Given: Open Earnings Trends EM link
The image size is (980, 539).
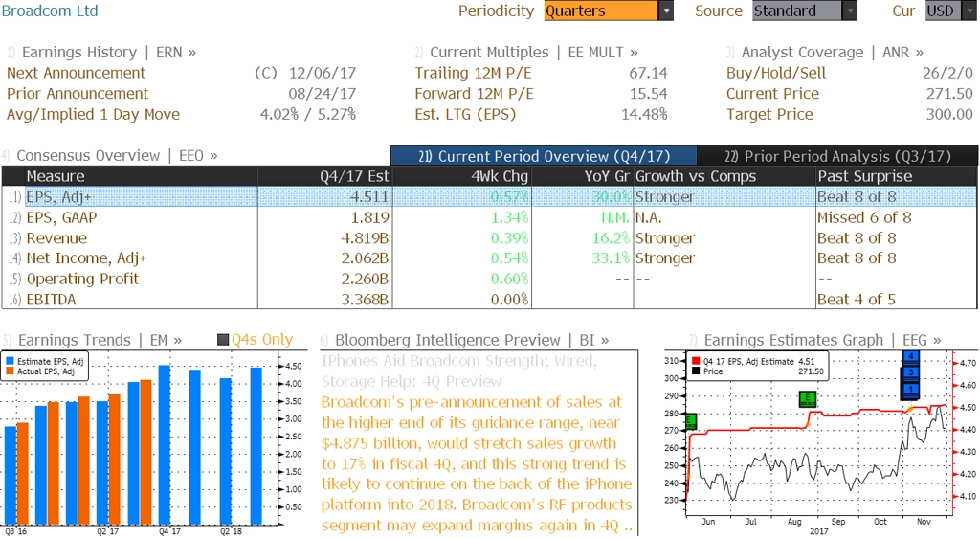Looking at the screenshot, I should point(100,340).
